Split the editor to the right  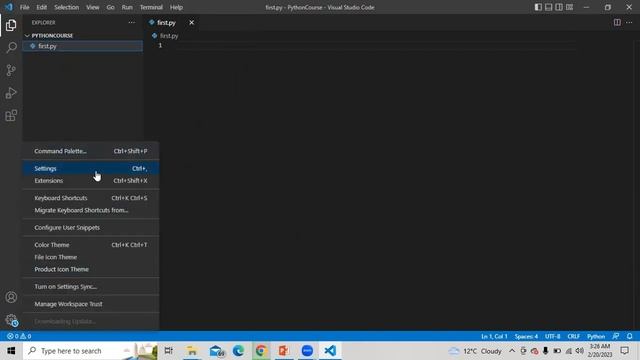click(617, 22)
